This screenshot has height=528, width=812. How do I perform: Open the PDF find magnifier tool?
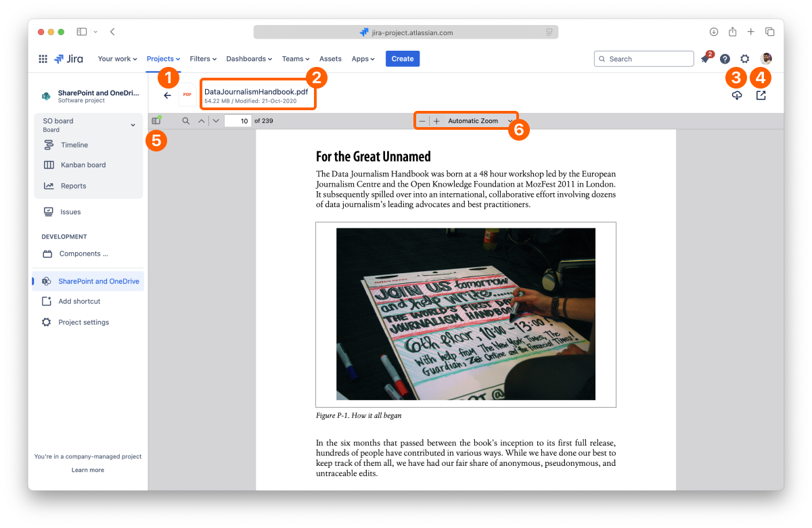[185, 121]
